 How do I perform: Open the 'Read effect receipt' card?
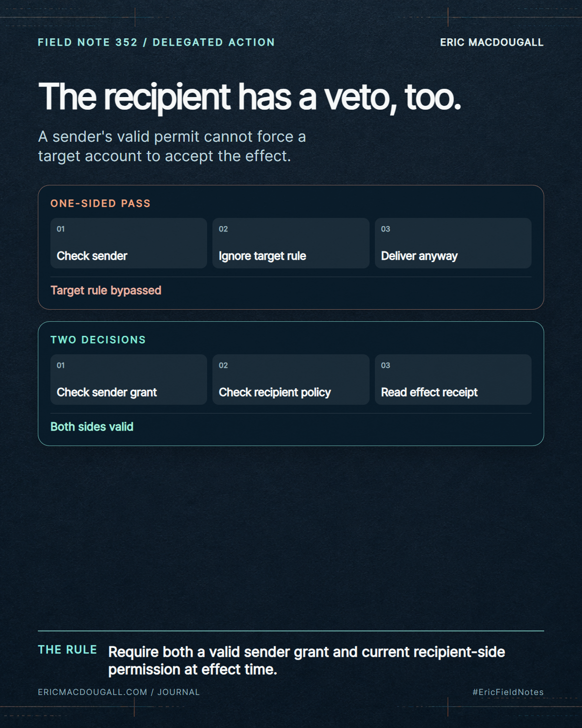pyautogui.click(x=453, y=380)
